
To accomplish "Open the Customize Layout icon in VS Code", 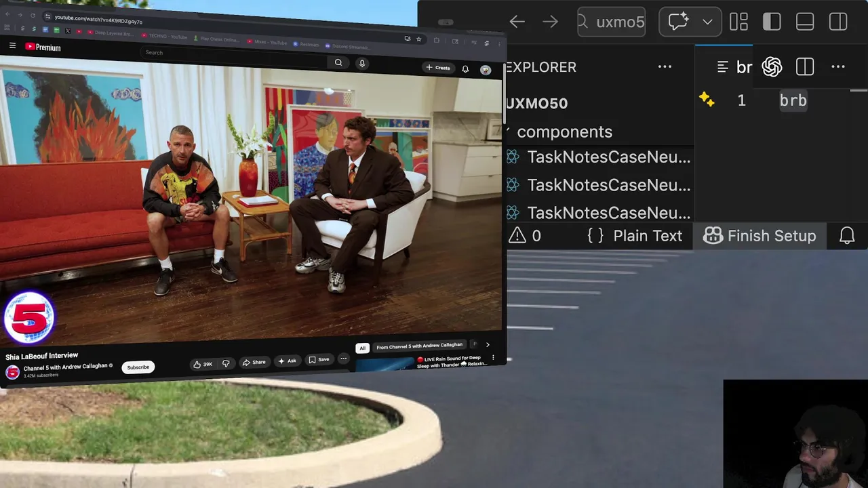I will 738,22.
